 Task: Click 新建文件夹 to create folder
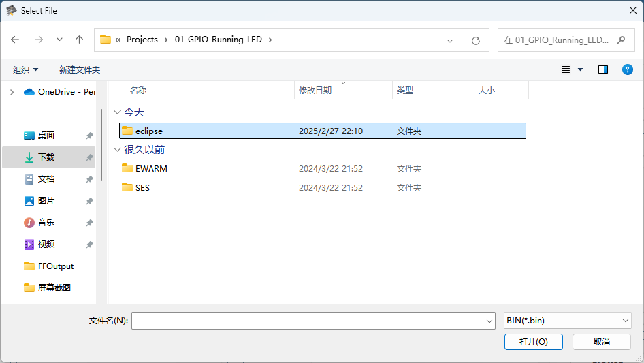(79, 69)
